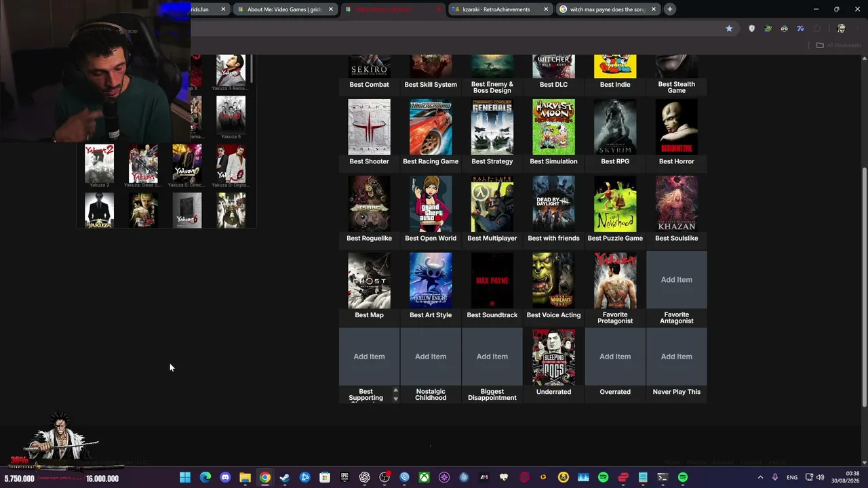Select the Warcraft Best Voice Acting cover
868x488 pixels.
[x=553, y=281]
